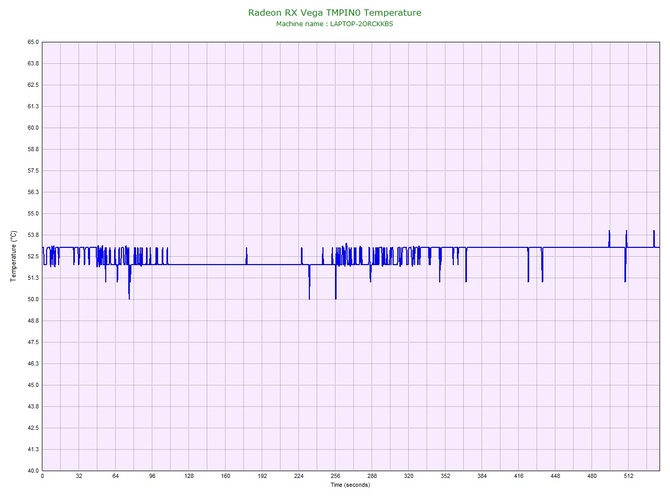Click y-axis value 40.0
The image size is (670, 502).
tap(33, 471)
